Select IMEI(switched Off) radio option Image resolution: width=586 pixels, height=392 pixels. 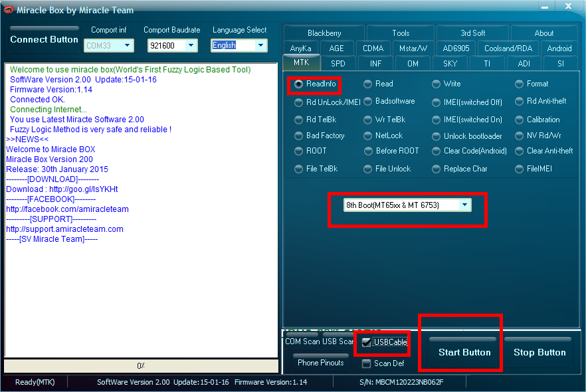tap(467, 102)
